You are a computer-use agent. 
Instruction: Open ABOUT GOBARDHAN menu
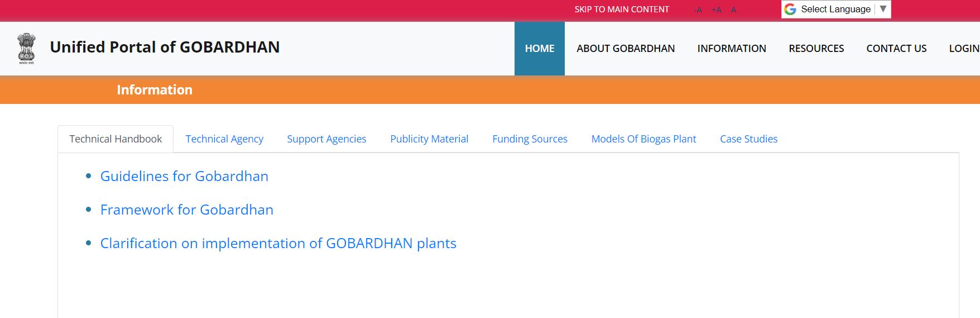626,49
